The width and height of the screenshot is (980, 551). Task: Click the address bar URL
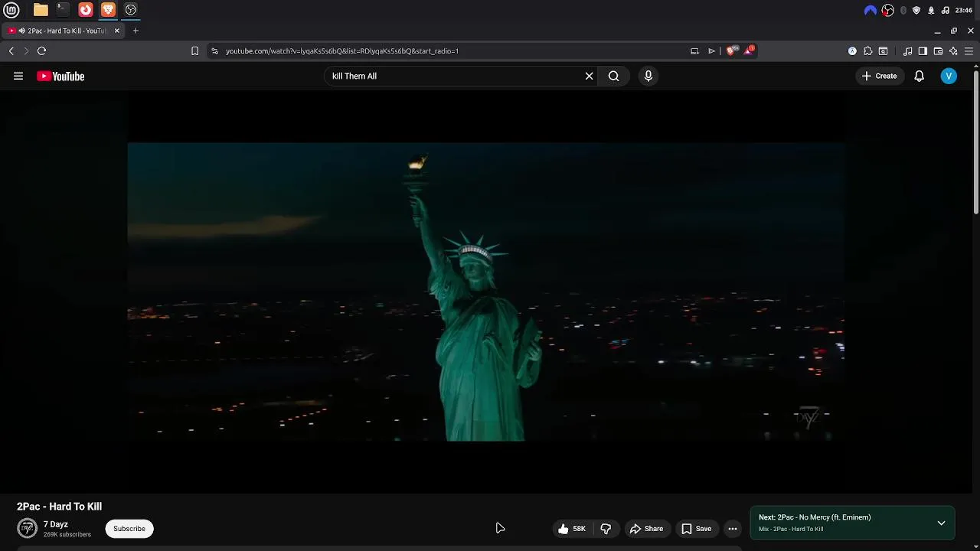click(342, 51)
